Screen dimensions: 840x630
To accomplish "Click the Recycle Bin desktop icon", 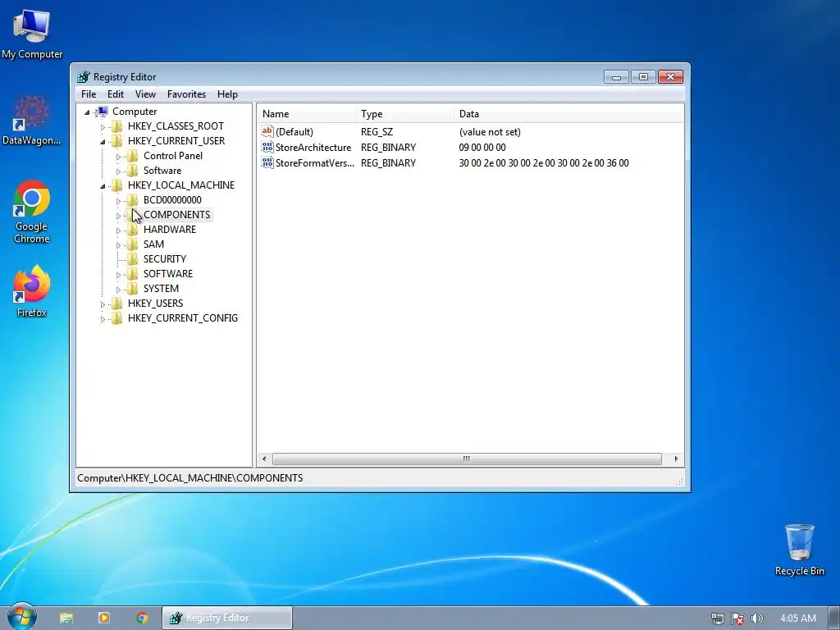I will coord(799,550).
